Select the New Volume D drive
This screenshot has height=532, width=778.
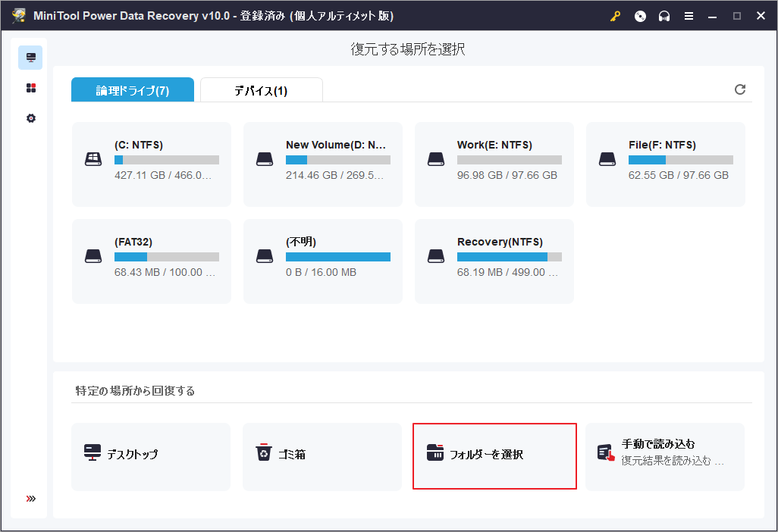[x=323, y=164]
